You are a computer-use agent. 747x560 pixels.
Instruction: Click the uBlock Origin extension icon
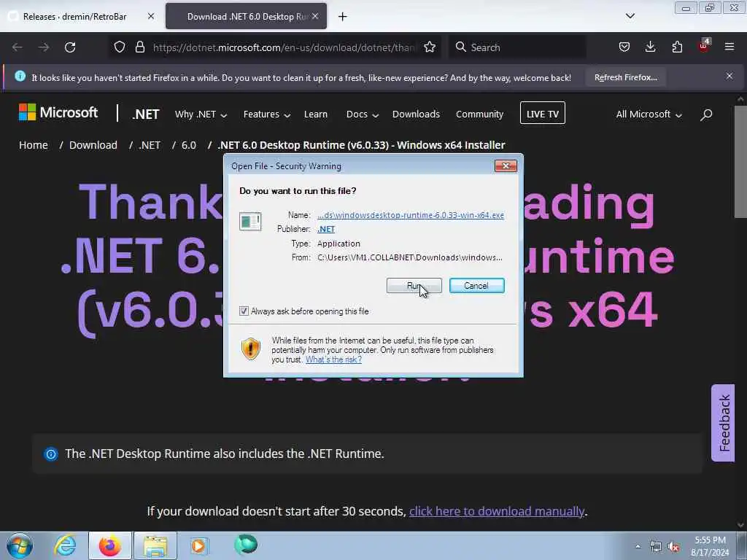(704, 46)
